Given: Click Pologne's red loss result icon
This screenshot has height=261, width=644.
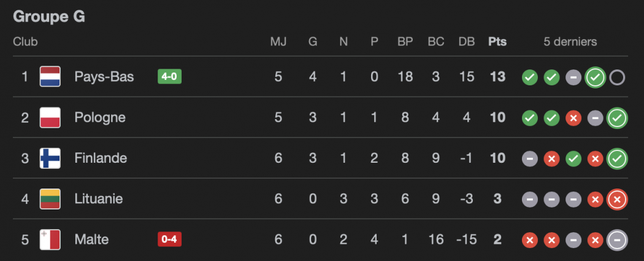Looking at the screenshot, I should click(x=573, y=118).
